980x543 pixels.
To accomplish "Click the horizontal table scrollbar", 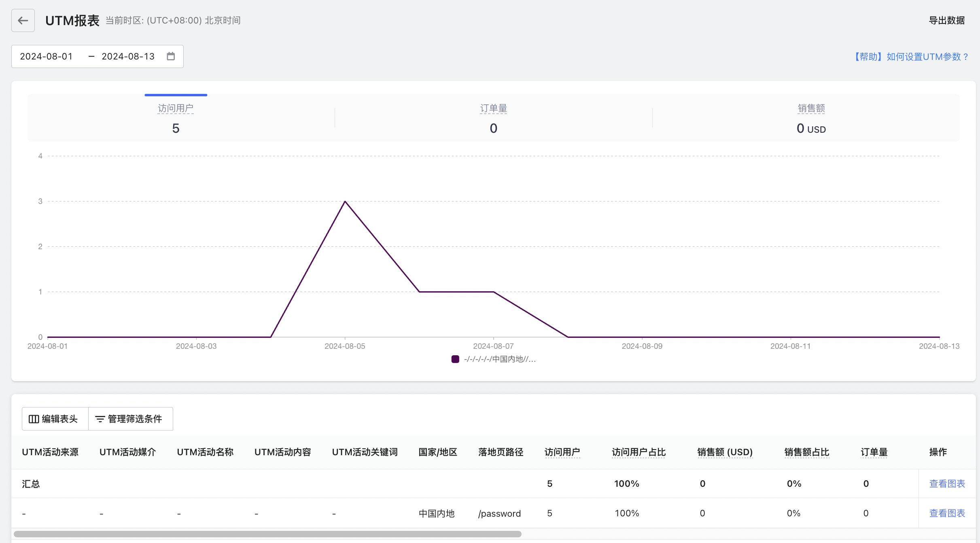I will tap(267, 534).
